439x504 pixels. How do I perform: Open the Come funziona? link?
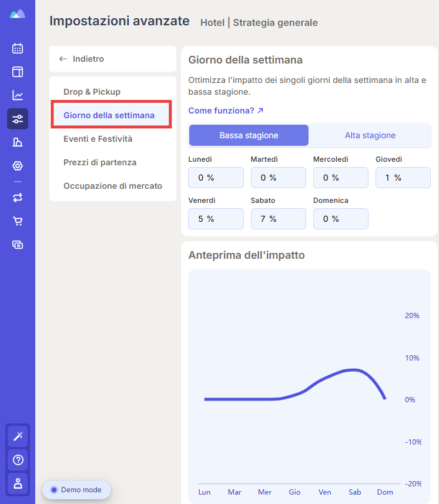click(226, 111)
